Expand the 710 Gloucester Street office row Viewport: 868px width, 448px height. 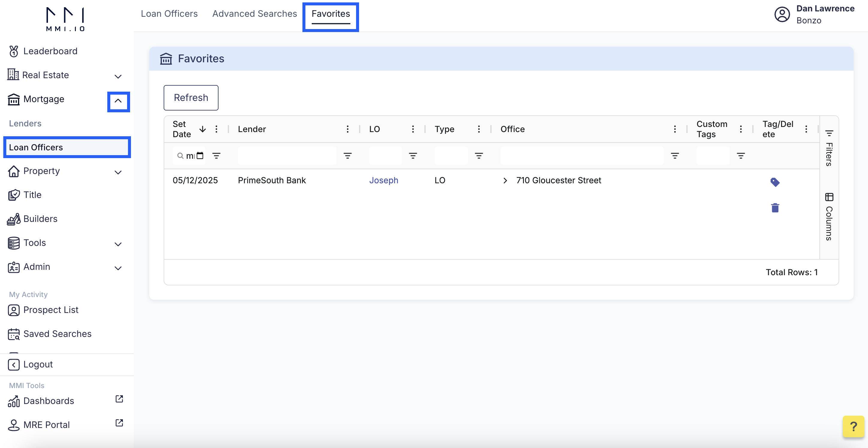coord(505,180)
